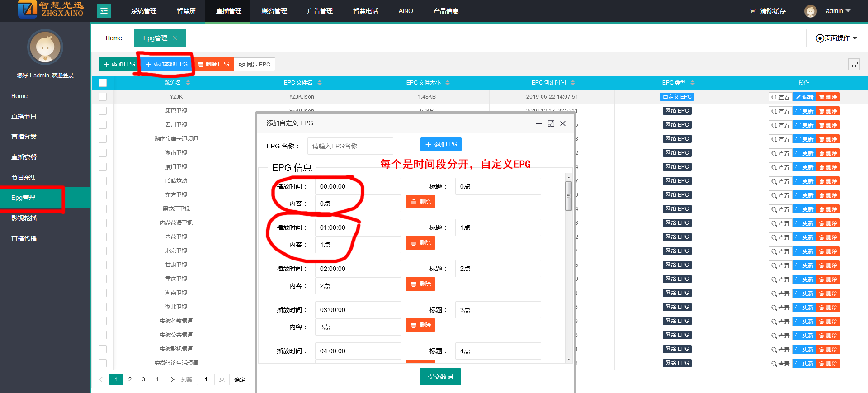Sort by EPG 文件大小 column arrows
The height and width of the screenshot is (393, 868).
pyautogui.click(x=448, y=83)
